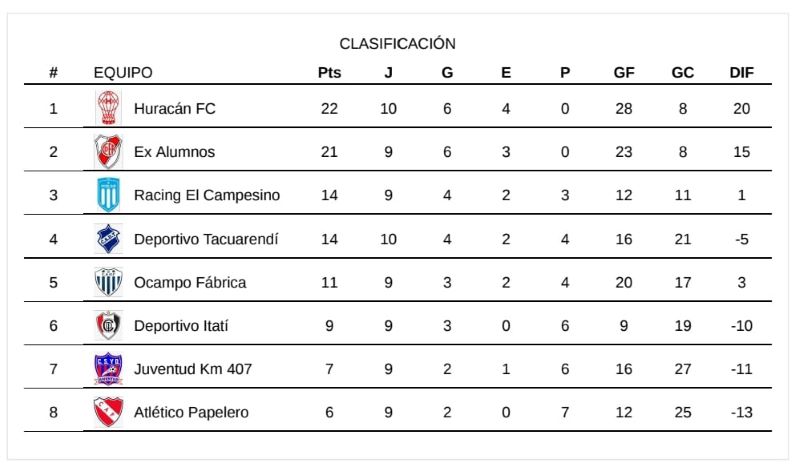Click the Deportivo Itatí team crest
This screenshot has width=800, height=468.
click(107, 325)
